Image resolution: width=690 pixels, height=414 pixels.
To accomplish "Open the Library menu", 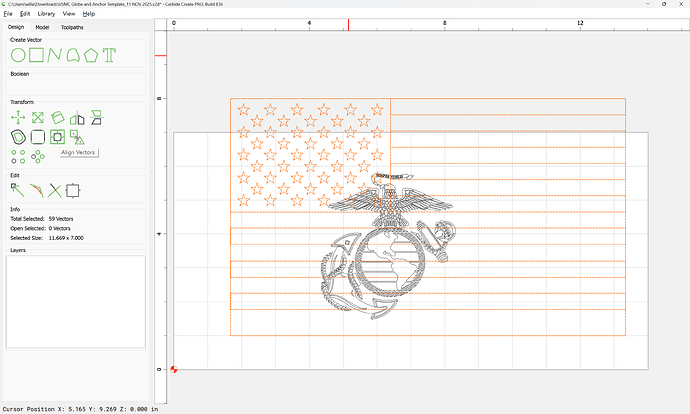I will point(46,14).
